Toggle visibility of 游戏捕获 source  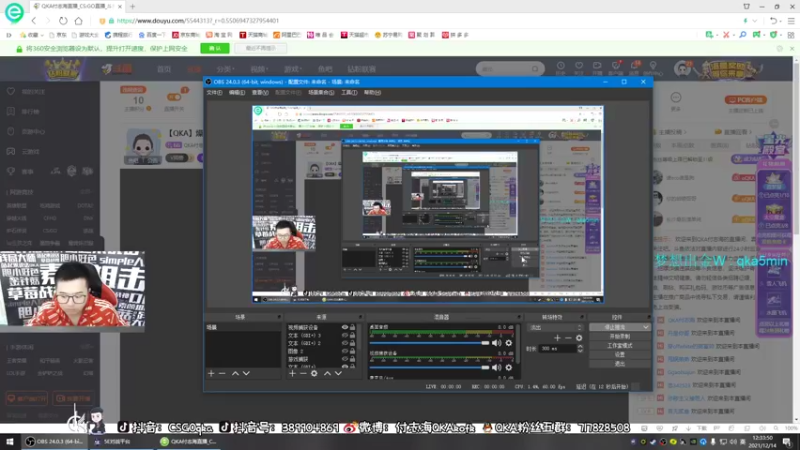[x=345, y=359]
